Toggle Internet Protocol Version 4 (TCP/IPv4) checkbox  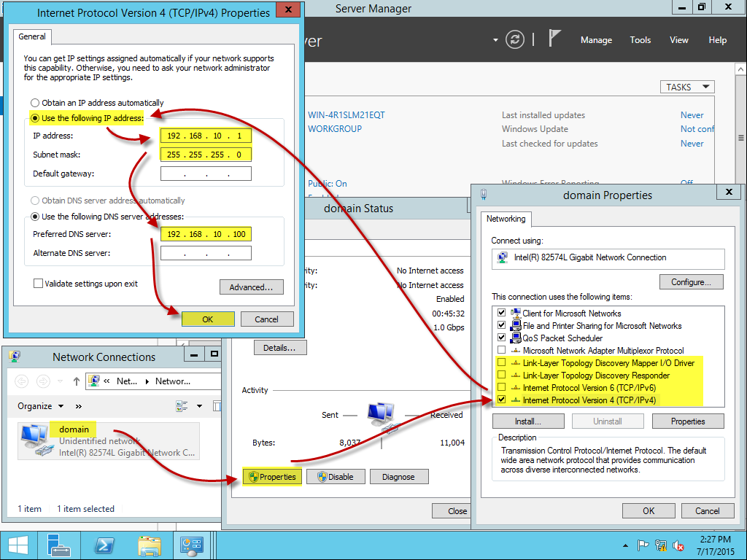pos(501,400)
